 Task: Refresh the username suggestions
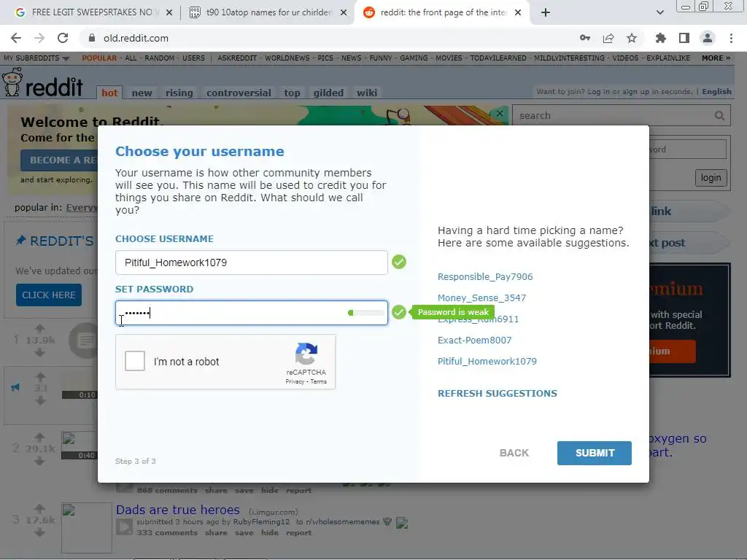click(x=497, y=393)
